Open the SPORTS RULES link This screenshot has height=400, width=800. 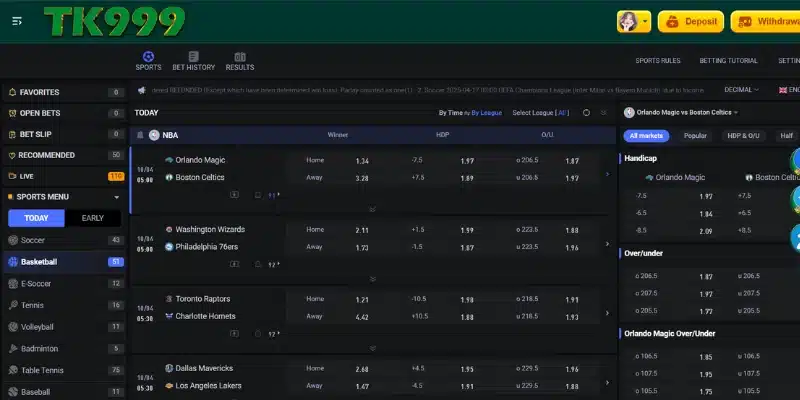coord(658,60)
